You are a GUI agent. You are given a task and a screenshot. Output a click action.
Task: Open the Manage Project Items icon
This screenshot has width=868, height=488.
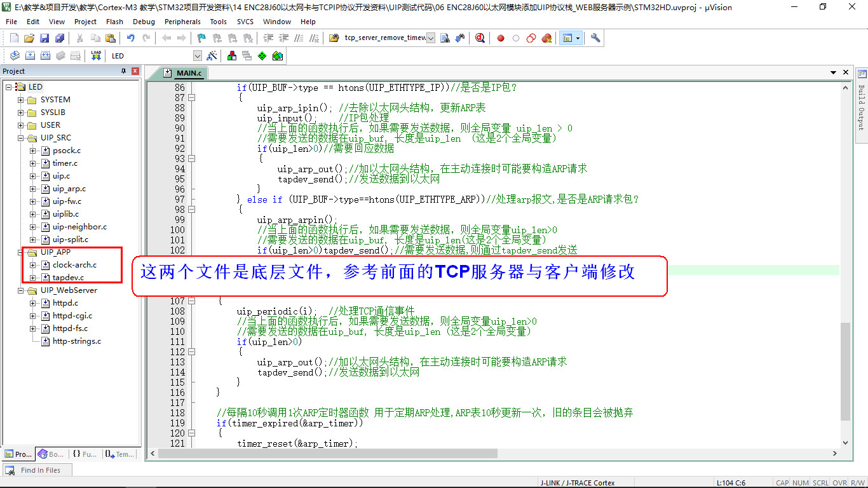pyautogui.click(x=232, y=56)
